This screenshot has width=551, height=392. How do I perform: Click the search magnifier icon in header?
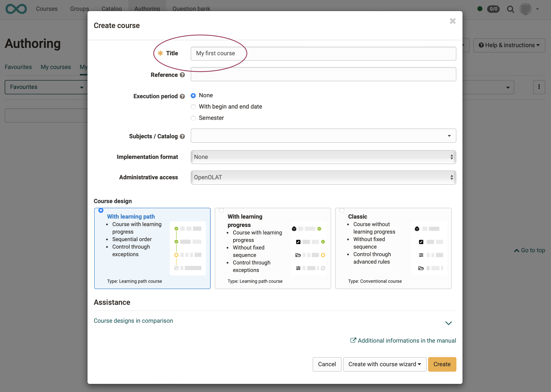click(510, 9)
